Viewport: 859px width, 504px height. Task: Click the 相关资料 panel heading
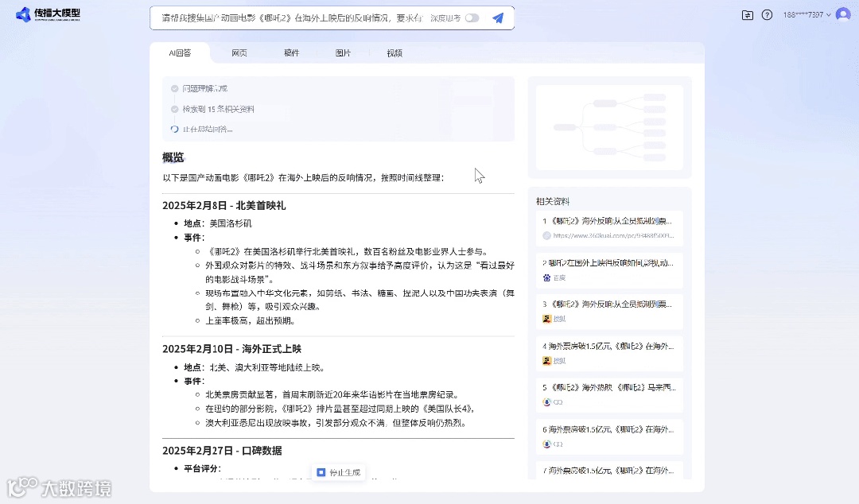(553, 202)
